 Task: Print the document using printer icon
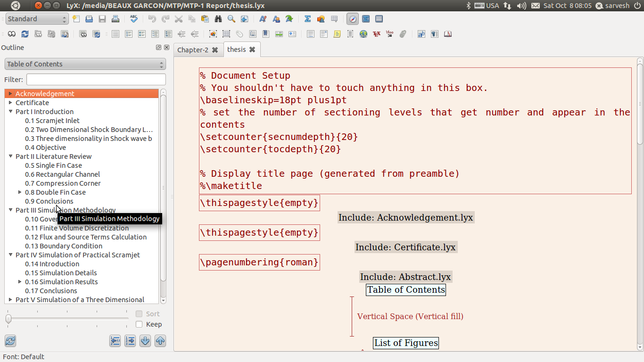[x=116, y=19]
